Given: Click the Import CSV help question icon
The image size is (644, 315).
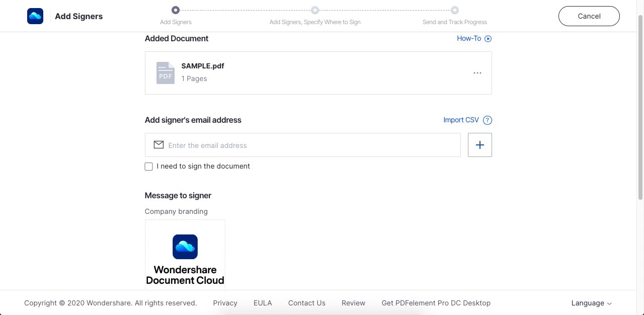Looking at the screenshot, I should tap(487, 120).
